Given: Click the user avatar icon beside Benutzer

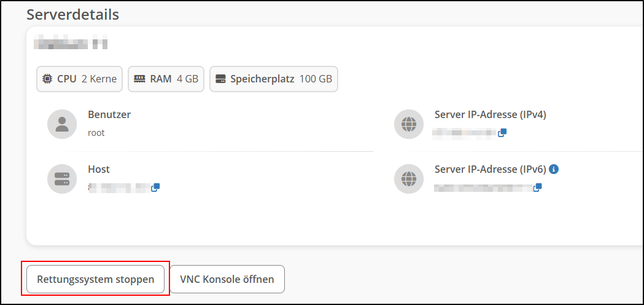Looking at the screenshot, I should (62, 124).
